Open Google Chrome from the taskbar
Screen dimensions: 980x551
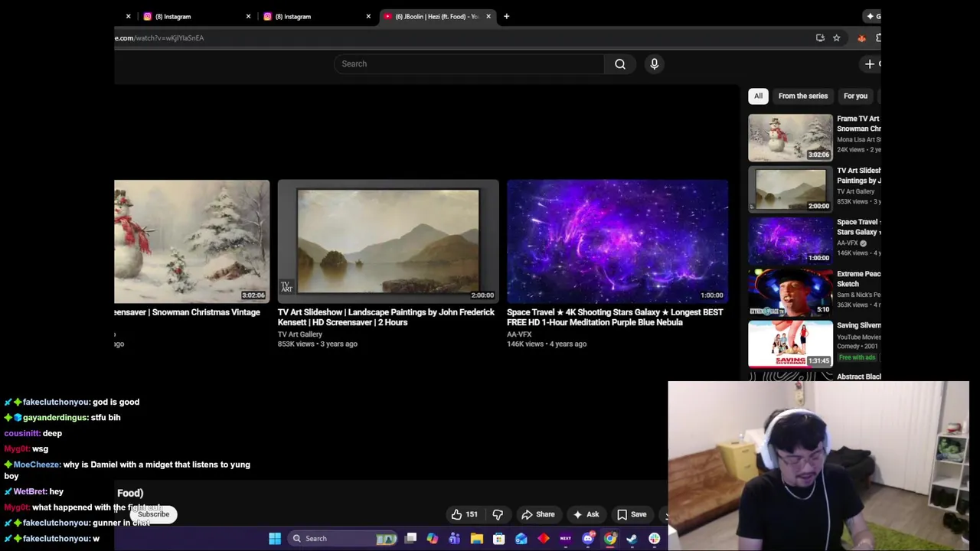pyautogui.click(x=610, y=539)
